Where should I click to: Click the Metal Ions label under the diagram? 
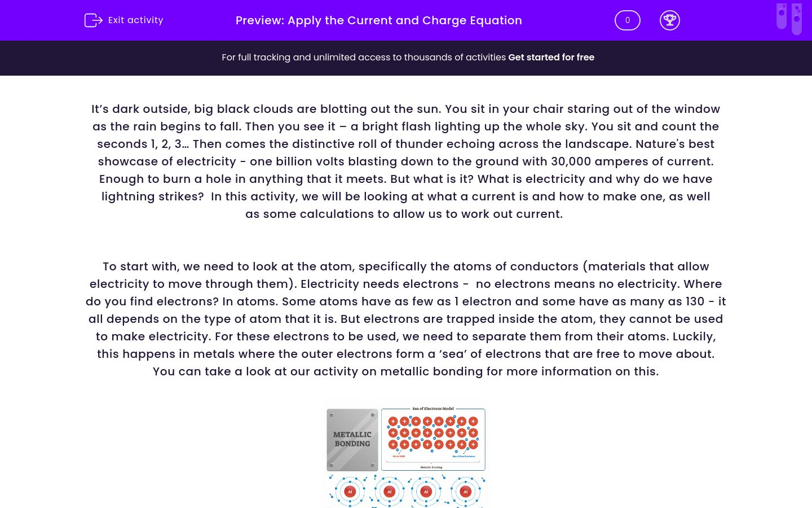pos(399,456)
